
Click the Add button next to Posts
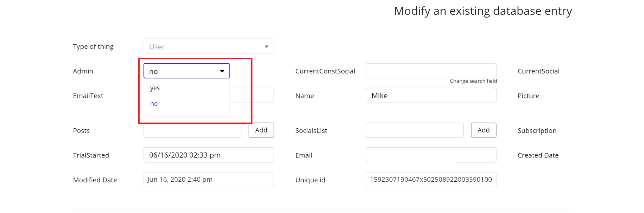tap(261, 130)
